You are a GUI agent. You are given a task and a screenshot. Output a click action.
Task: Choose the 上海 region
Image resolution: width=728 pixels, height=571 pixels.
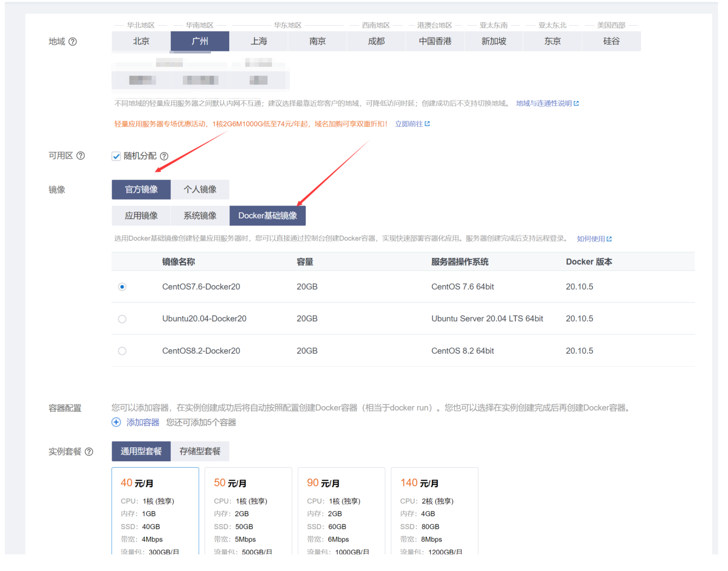click(x=259, y=41)
